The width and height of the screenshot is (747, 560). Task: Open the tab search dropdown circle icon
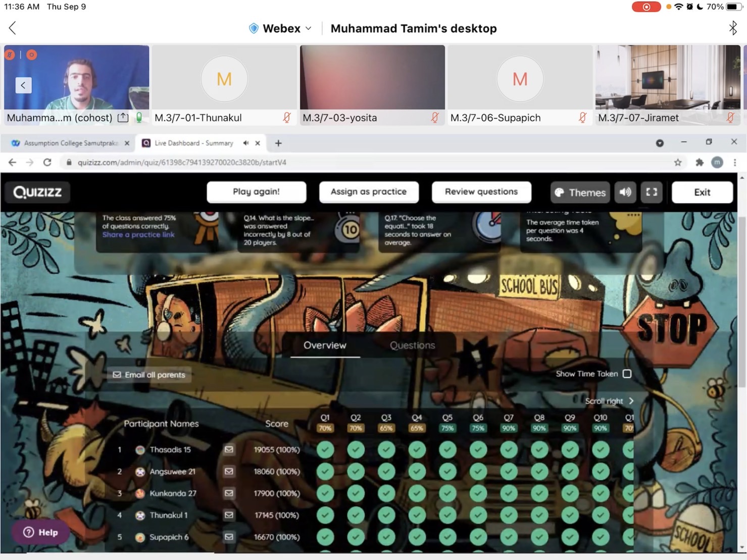660,143
